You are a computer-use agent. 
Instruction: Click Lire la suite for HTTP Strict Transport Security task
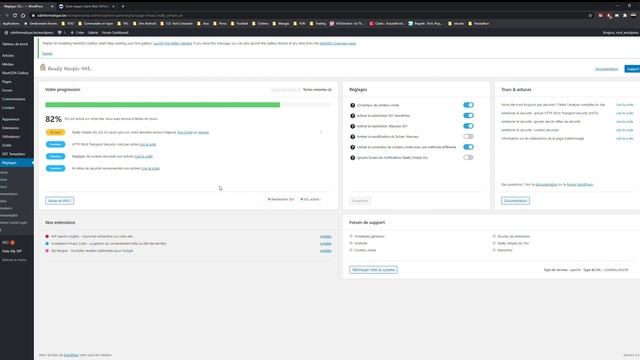coord(148,144)
